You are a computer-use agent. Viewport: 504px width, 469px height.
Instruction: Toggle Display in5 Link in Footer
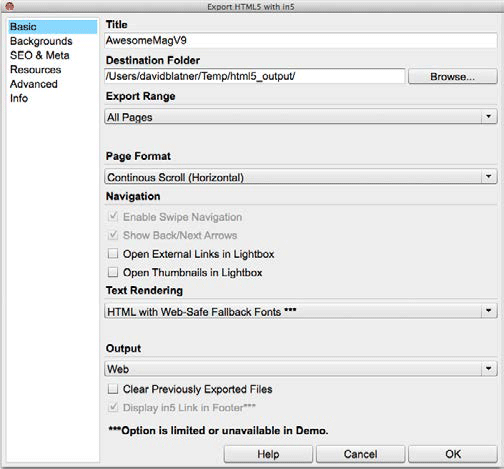[x=113, y=407]
